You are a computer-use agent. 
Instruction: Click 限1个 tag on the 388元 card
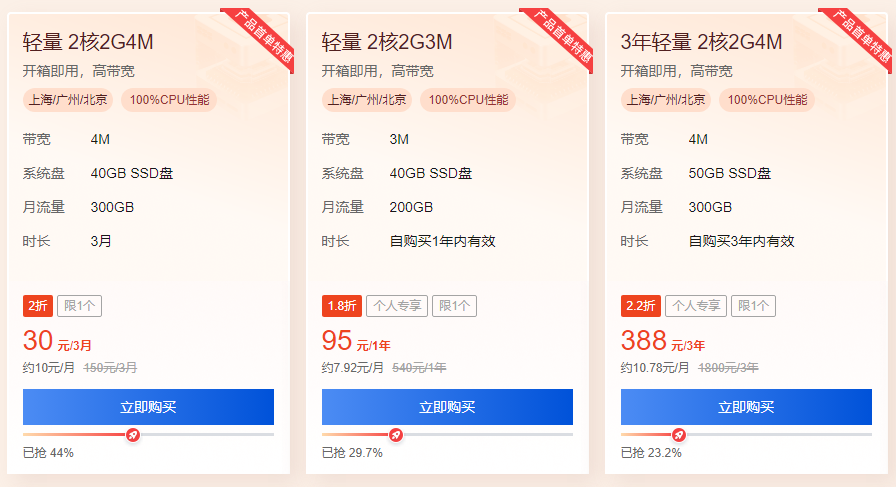pyautogui.click(x=753, y=306)
